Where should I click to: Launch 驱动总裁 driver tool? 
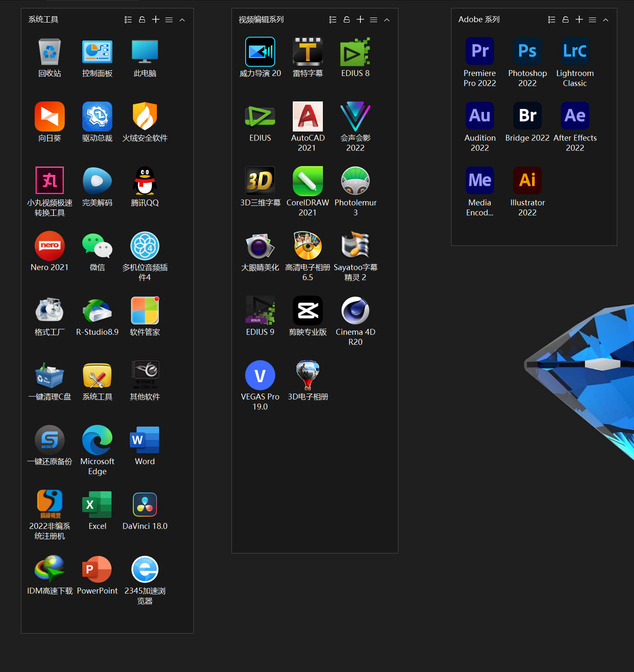[97, 116]
